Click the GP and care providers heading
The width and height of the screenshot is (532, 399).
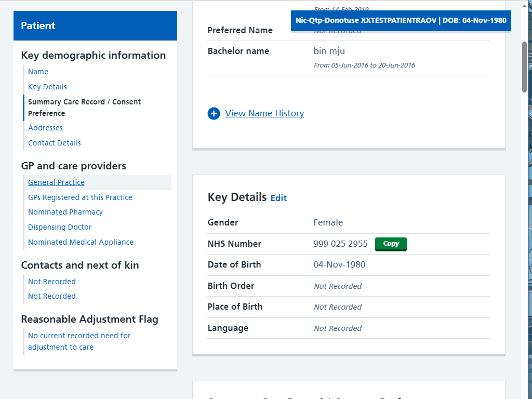tap(74, 166)
